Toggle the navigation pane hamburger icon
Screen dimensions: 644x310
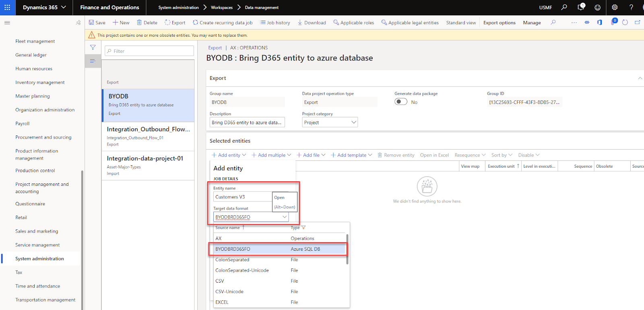(x=7, y=23)
